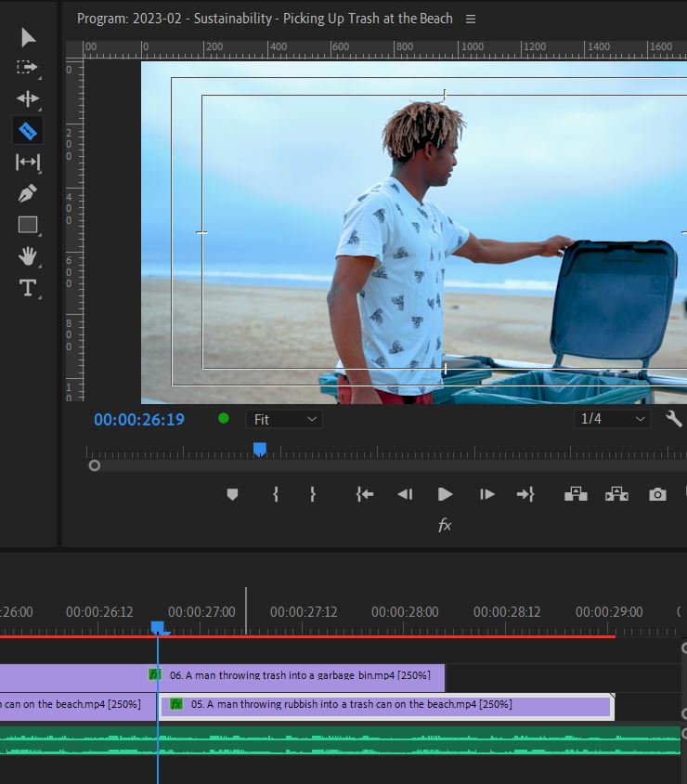Click the blue playhead in the monitor scrubber

260,450
